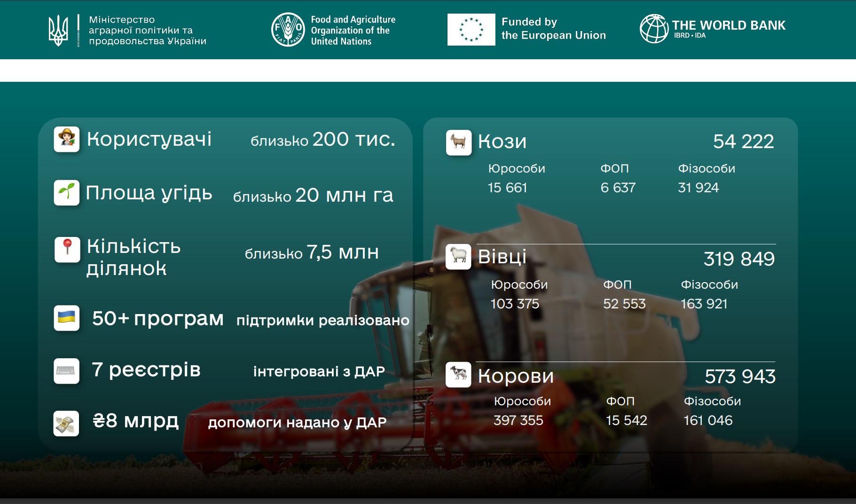Screen dimensions: 856x504
Task: Click the goat icon beside Кози
Action: pos(458,142)
